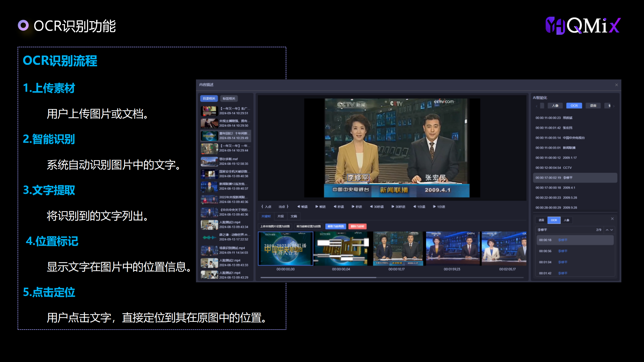Jump back 30 seconds (30秒退)

click(x=377, y=207)
